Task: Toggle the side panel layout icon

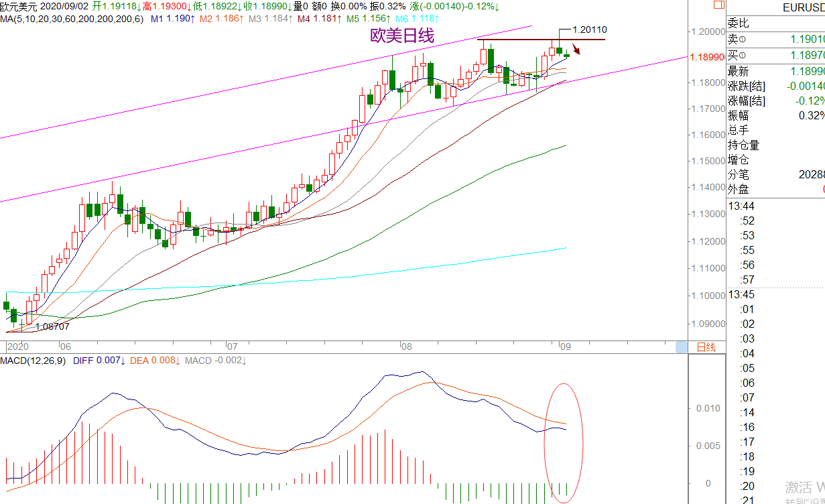Action: tap(718, 6)
